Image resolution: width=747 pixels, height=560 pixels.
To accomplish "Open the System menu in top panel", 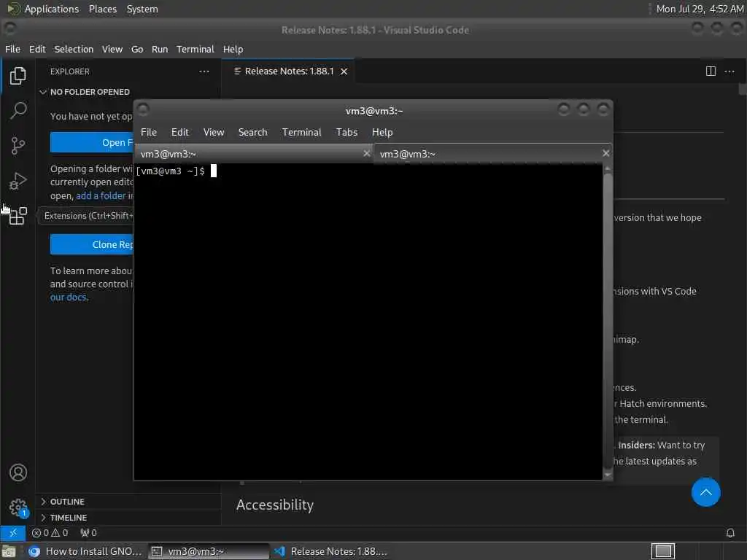I will pos(142,9).
